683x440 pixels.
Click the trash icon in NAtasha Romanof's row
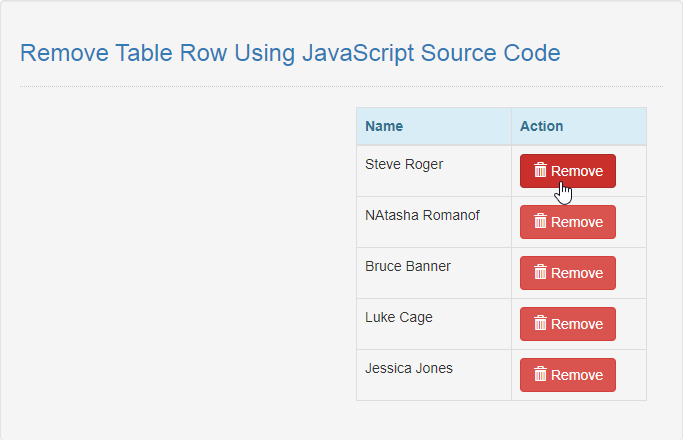coord(540,221)
